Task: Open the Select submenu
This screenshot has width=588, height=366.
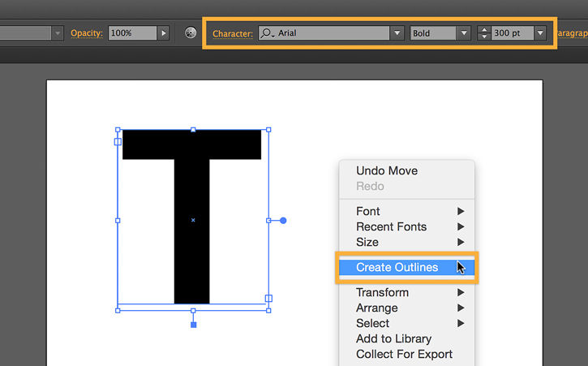Action: click(407, 323)
